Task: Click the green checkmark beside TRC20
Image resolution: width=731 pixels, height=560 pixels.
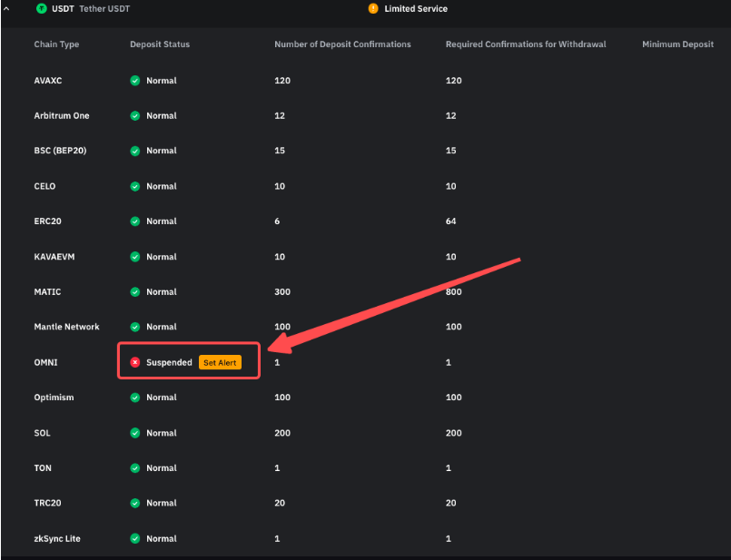Action: (x=135, y=503)
